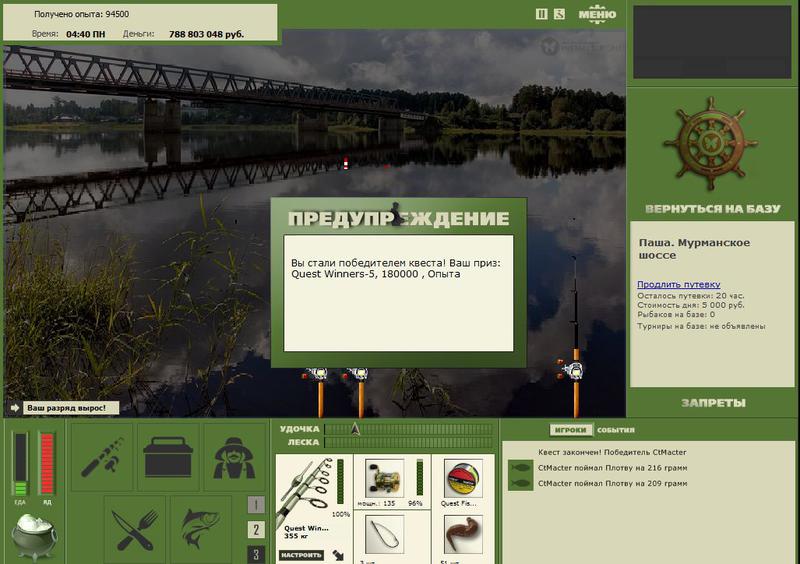The height and width of the screenshot is (564, 800).
Task: Click the dark panel in the top-right corner
Action: pos(712,42)
